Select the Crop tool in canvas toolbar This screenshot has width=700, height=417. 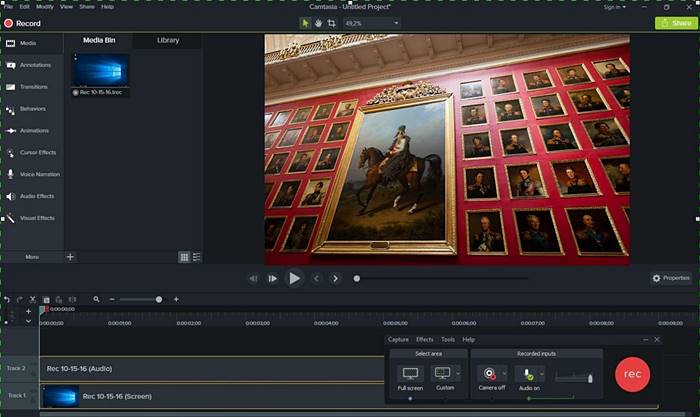pos(332,23)
